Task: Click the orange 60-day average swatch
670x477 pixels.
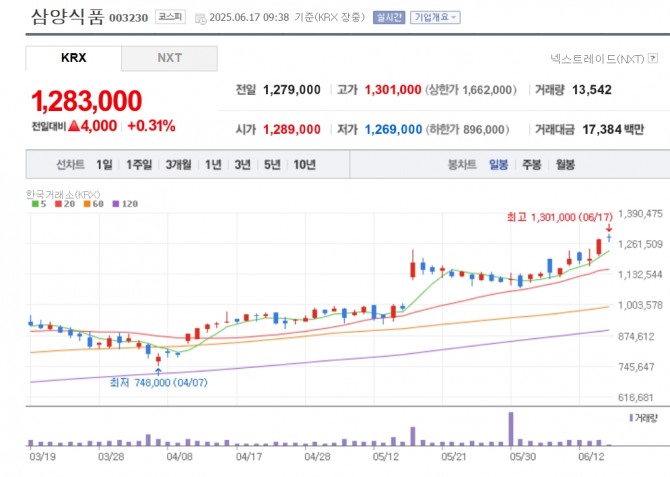Action: click(x=87, y=204)
